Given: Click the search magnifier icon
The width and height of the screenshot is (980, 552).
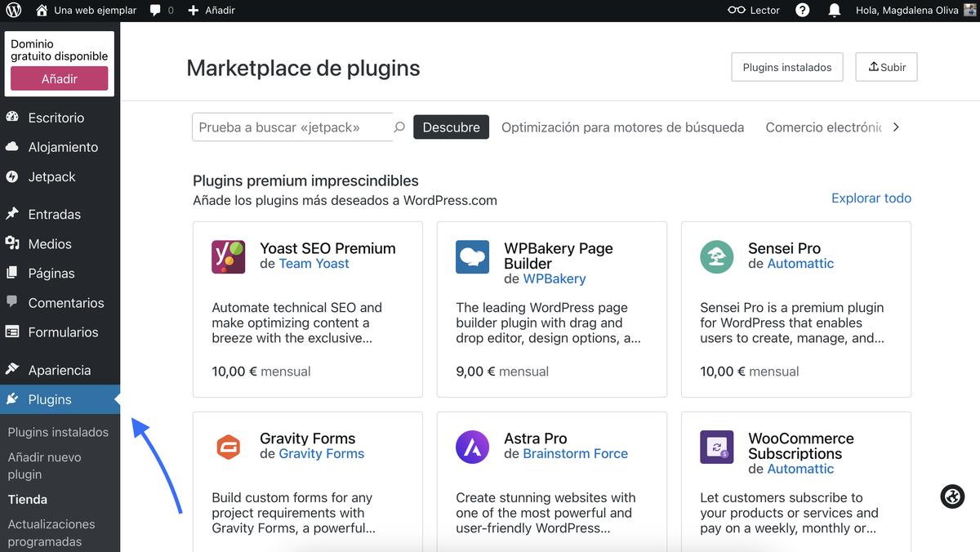Looking at the screenshot, I should 399,127.
